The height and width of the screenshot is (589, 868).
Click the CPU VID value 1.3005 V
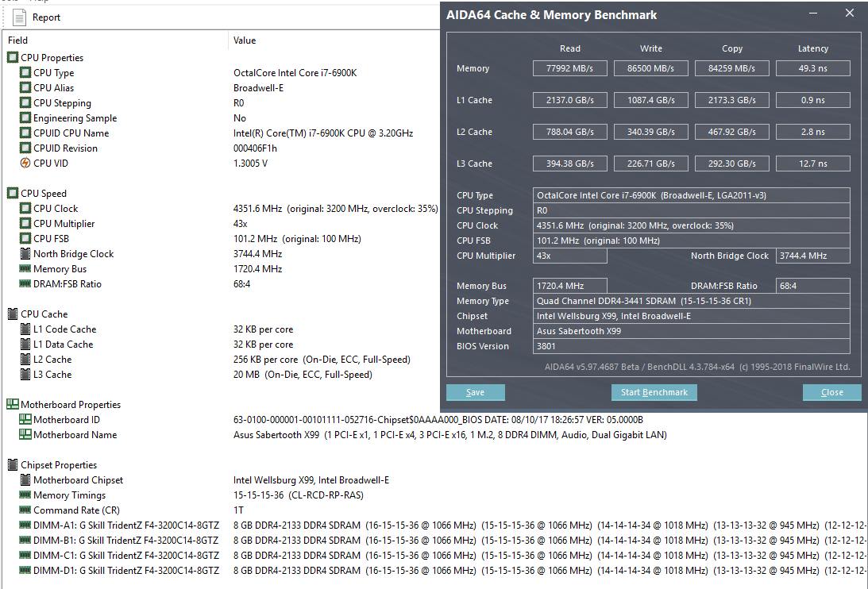coord(251,164)
